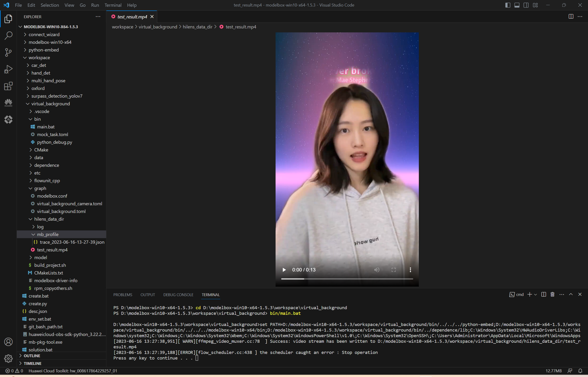Open the Search view in activity bar
This screenshot has width=588, height=377.
8,35
